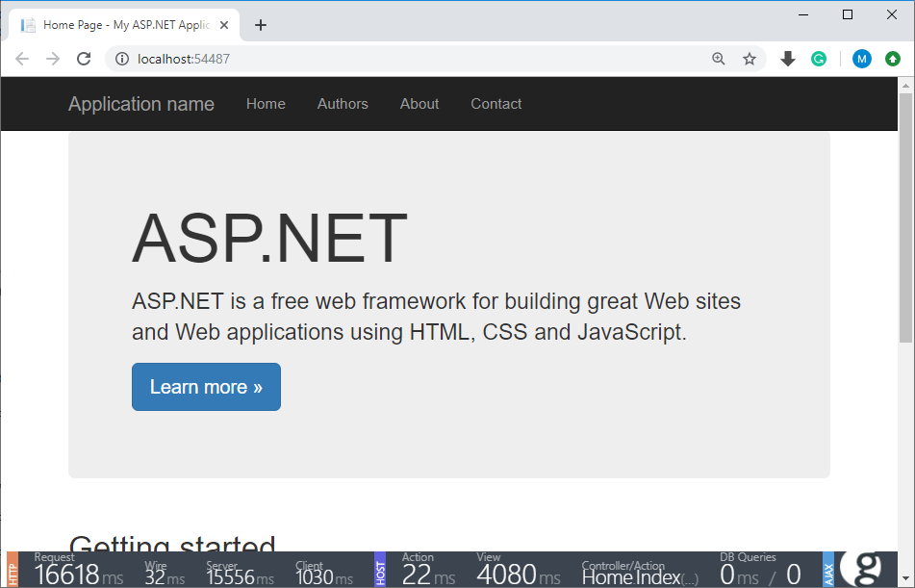Reload the localhost page
Screen dimensions: 915x588
[84, 59]
